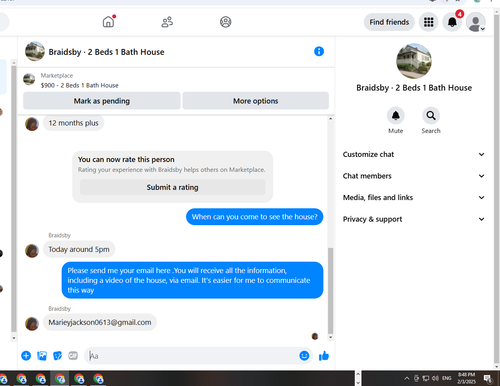Click the blue conversation information icon

(319, 51)
